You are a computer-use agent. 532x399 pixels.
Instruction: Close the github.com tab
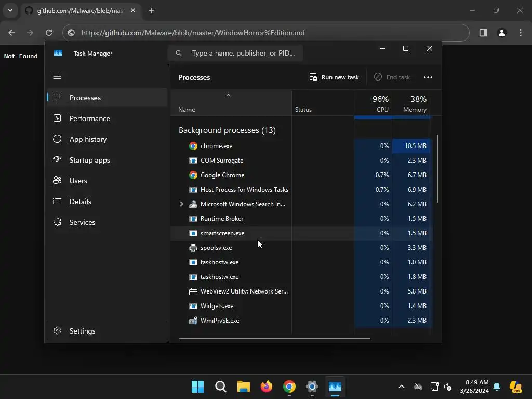tap(133, 10)
